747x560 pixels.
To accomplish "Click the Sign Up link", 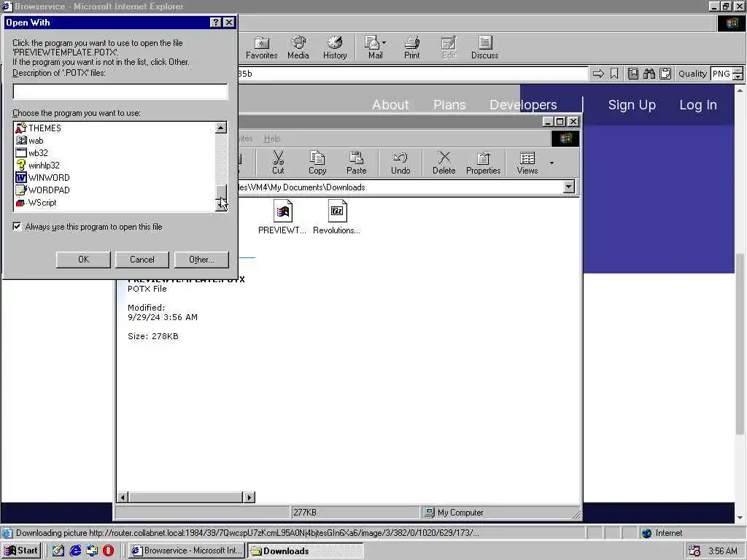I will 632,105.
